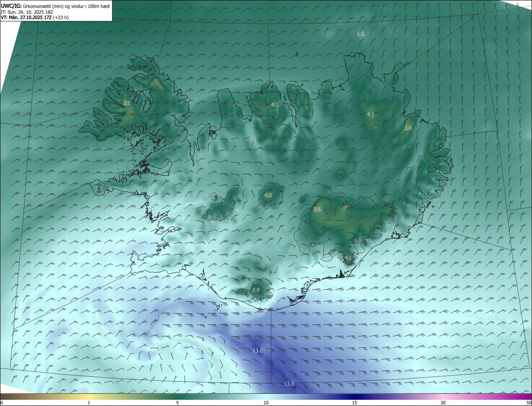The image size is (532, 406).
Task: Click the 3.6 value on Vatnajökull glacier
Action: click(x=317, y=210)
